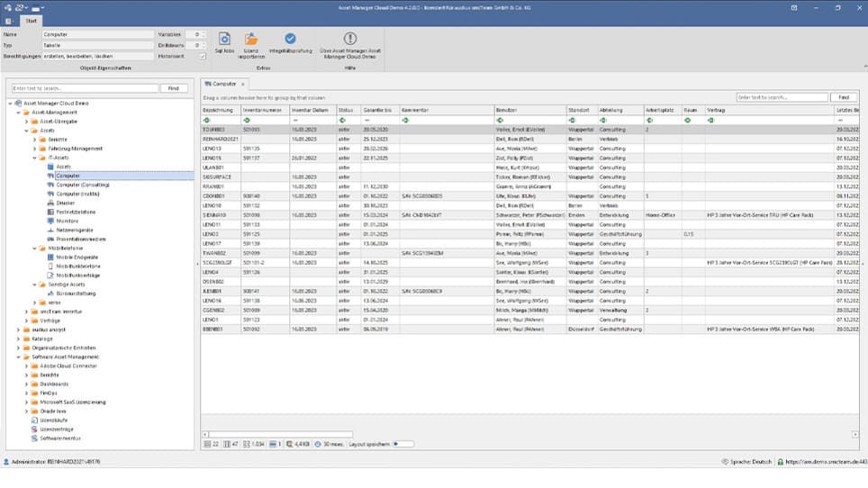The width and height of the screenshot is (868, 488).
Task: Open the Über Asset Manager info icon
Action: (350, 38)
